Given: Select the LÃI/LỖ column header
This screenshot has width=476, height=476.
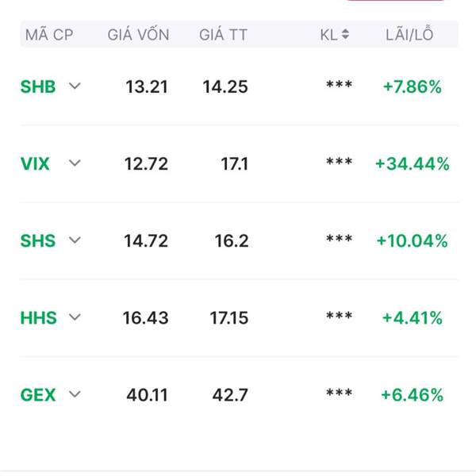Looking at the screenshot, I should pos(409,34).
